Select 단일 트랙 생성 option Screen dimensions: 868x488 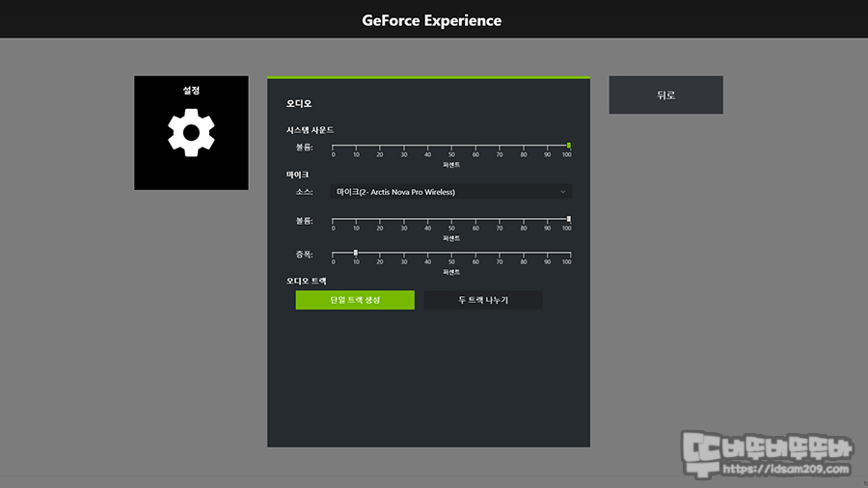355,300
